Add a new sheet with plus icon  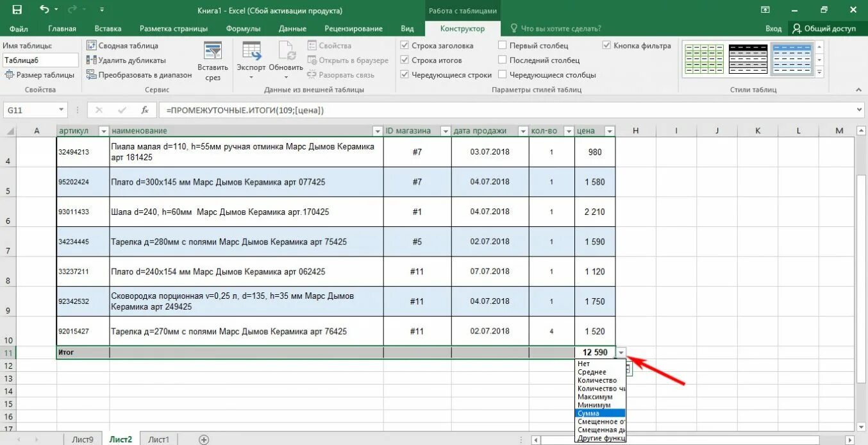click(x=204, y=439)
